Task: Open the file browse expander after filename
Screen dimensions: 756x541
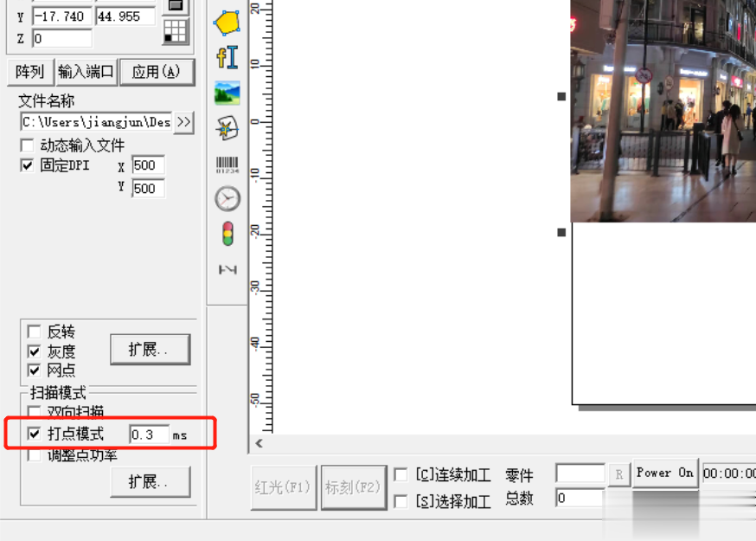Action: pyautogui.click(x=183, y=122)
